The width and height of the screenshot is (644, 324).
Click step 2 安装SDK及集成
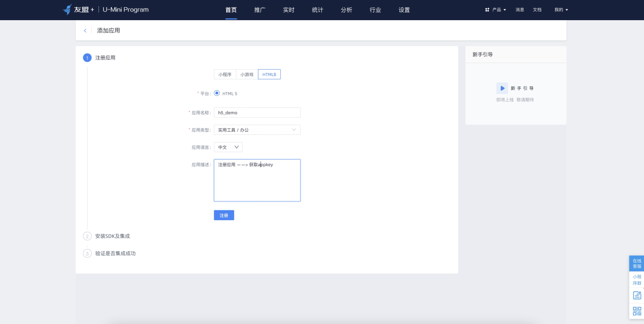[x=112, y=236]
